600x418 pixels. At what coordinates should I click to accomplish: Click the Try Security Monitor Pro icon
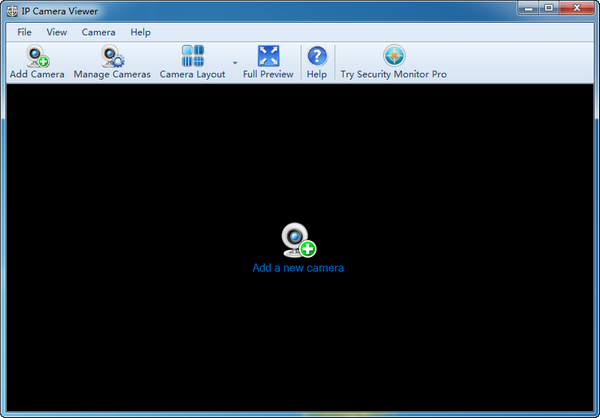[x=394, y=56]
